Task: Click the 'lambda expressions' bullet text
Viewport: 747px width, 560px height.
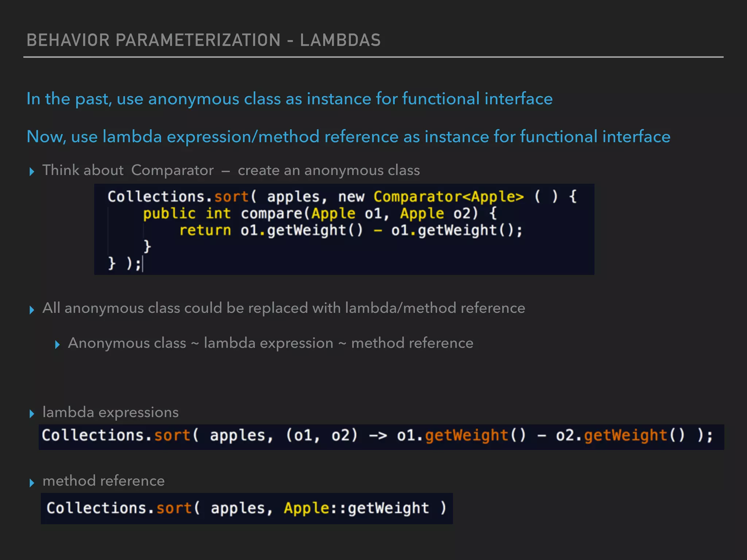Action: pyautogui.click(x=111, y=412)
